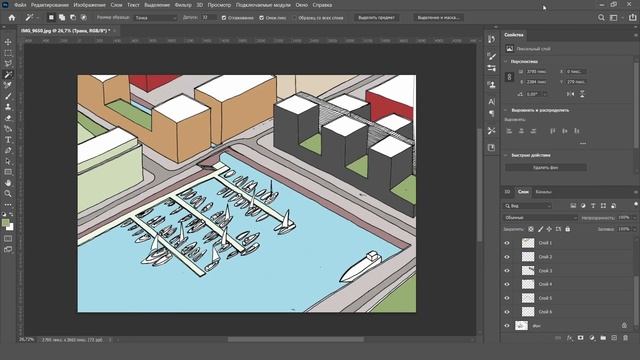Click the Удалить фон button
Viewport: 640px width, 360px height.
[x=546, y=167]
